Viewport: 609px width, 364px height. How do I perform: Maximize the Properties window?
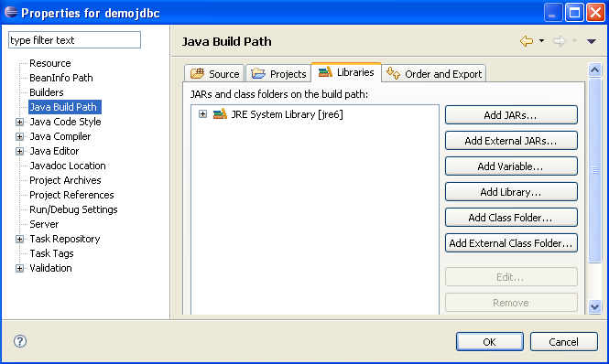(574, 13)
